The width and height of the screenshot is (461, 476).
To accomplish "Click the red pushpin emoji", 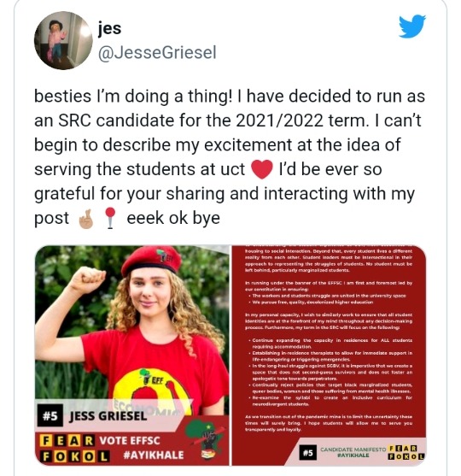I will point(110,218).
